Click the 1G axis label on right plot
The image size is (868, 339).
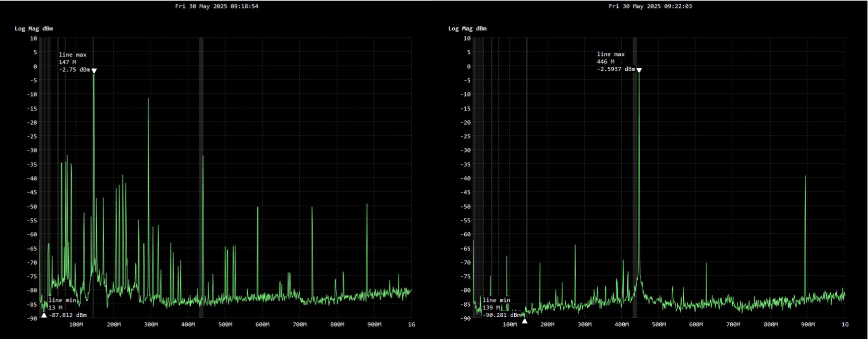tap(845, 325)
